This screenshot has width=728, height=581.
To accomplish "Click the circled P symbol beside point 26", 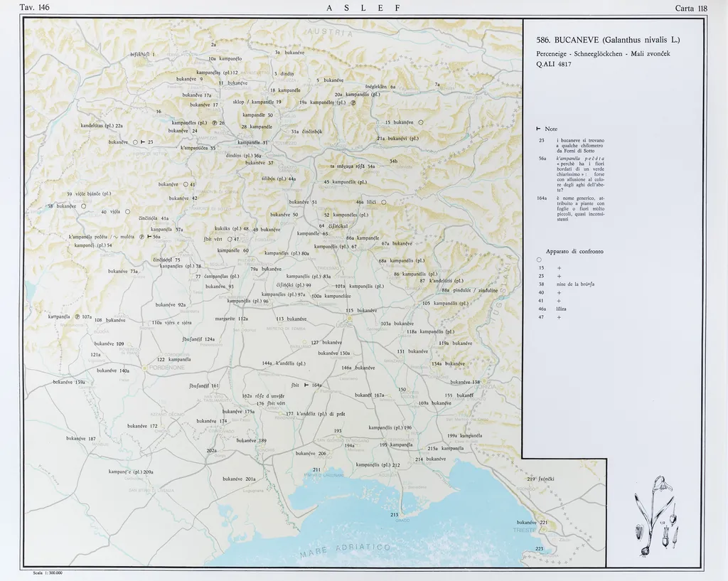I will (x=213, y=123).
